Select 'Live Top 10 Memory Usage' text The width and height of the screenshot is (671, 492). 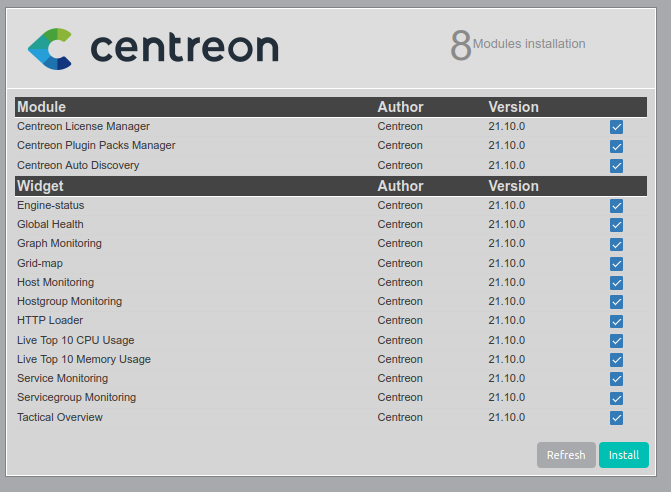(84, 359)
